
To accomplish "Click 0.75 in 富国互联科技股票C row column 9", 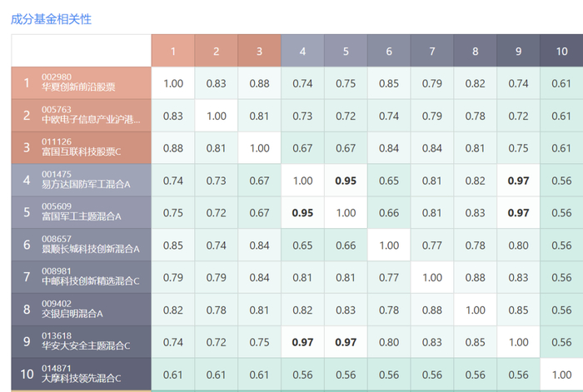I will pyautogui.click(x=518, y=148).
